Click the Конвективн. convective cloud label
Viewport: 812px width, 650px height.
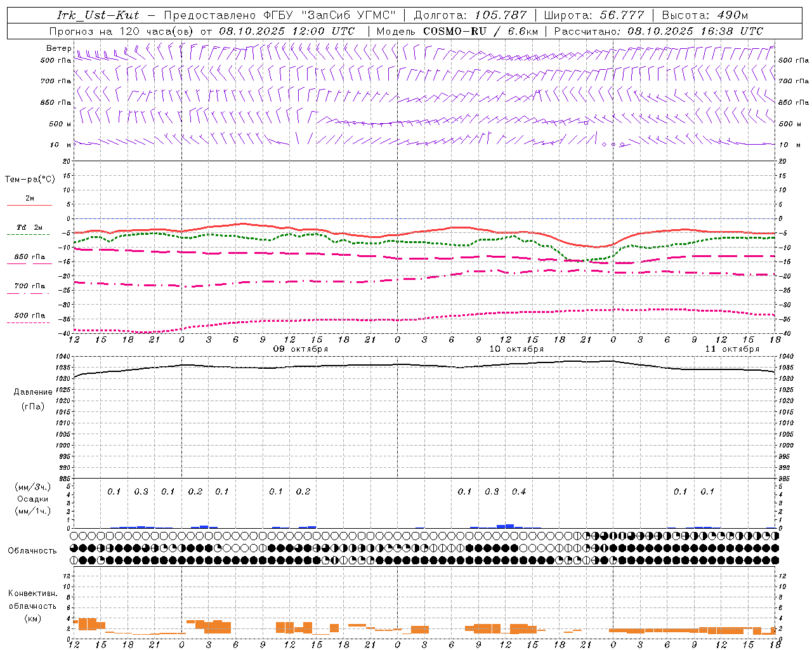tap(33, 594)
